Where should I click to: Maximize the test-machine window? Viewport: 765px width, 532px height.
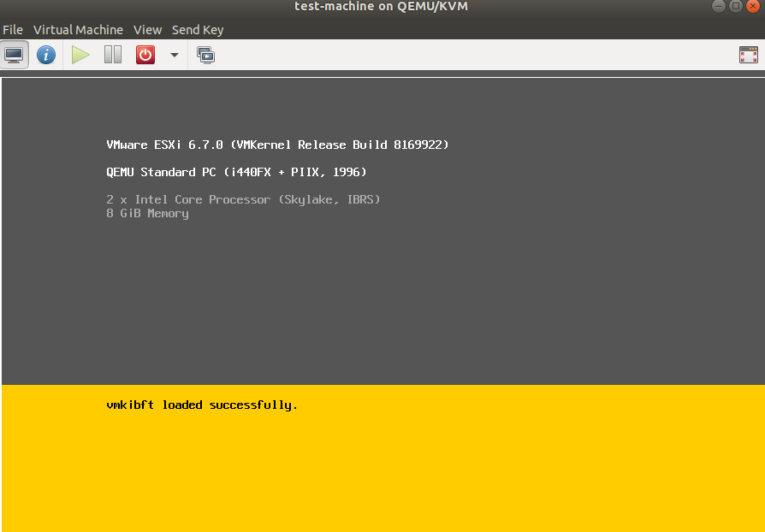tap(736, 6)
